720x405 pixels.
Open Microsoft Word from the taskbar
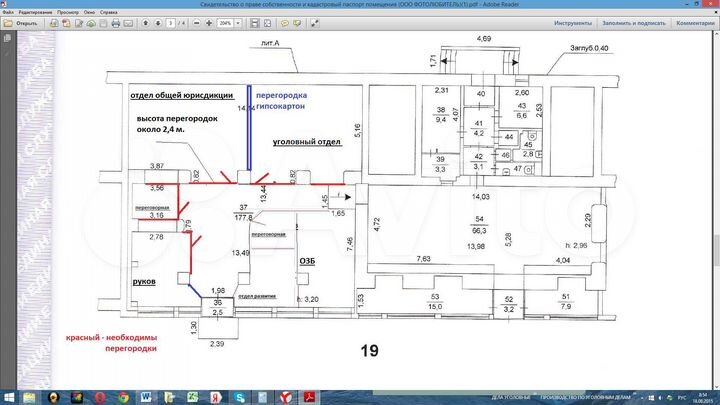click(x=146, y=396)
